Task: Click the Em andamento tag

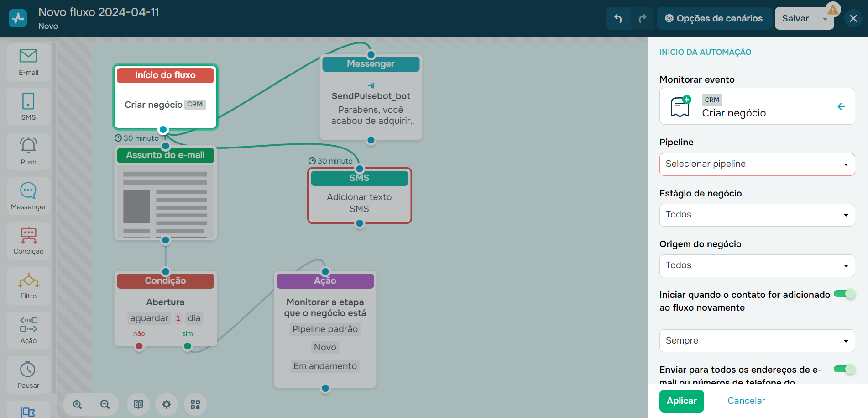Action: click(x=325, y=366)
